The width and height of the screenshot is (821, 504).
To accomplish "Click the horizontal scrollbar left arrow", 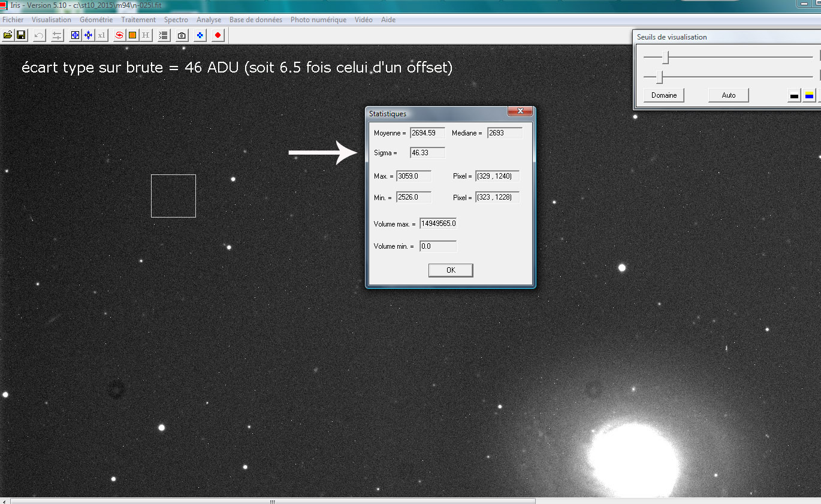I will 5,501.
